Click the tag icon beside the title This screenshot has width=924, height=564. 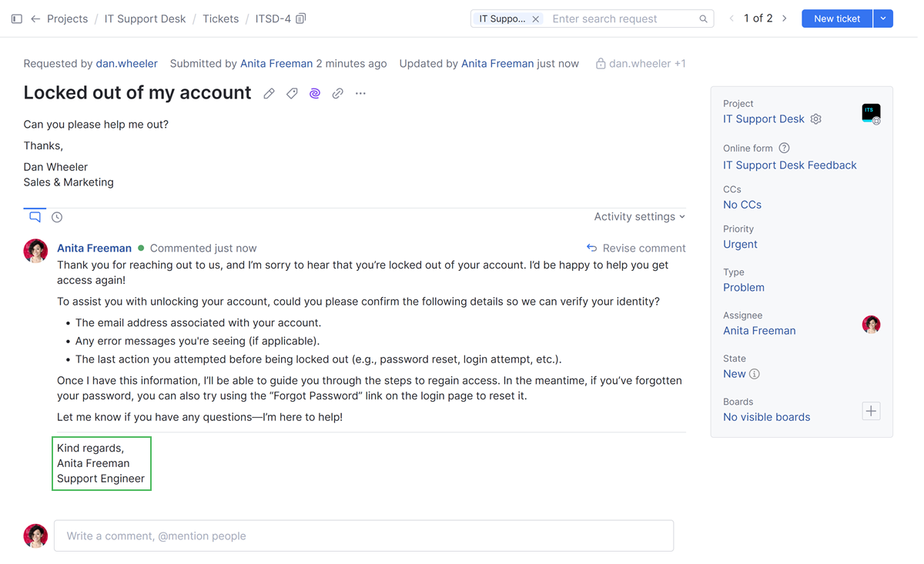(292, 94)
